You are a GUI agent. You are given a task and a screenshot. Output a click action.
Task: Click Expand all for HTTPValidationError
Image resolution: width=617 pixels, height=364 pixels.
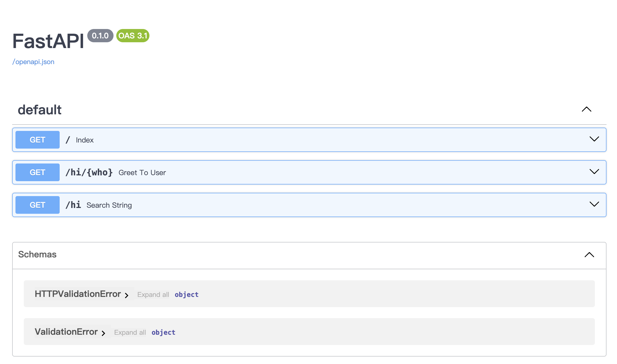[x=153, y=294]
